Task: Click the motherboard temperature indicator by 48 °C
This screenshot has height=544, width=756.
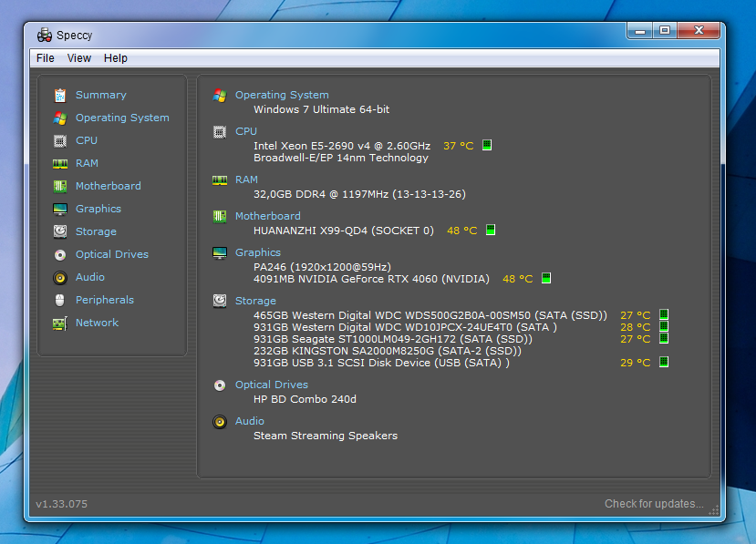Action: pos(491,230)
